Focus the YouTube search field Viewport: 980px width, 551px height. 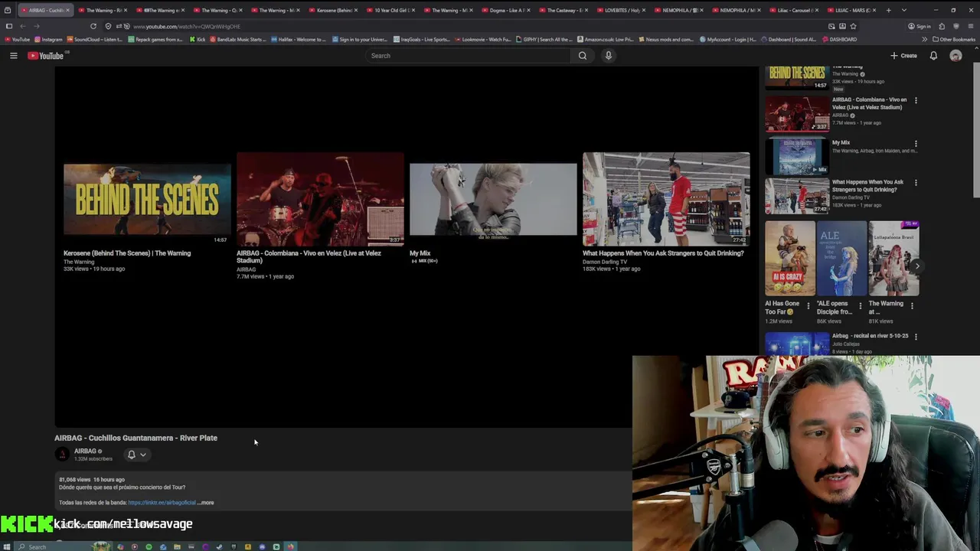pyautogui.click(x=469, y=56)
